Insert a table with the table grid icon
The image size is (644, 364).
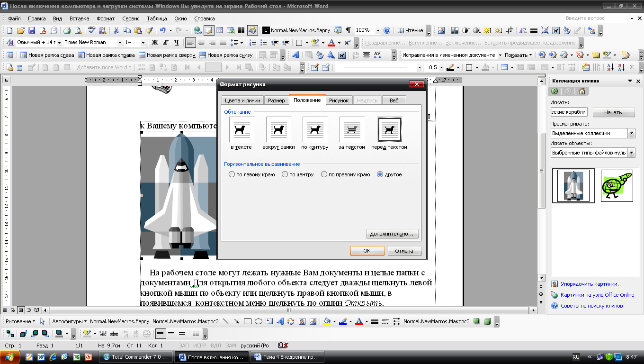pos(220,30)
